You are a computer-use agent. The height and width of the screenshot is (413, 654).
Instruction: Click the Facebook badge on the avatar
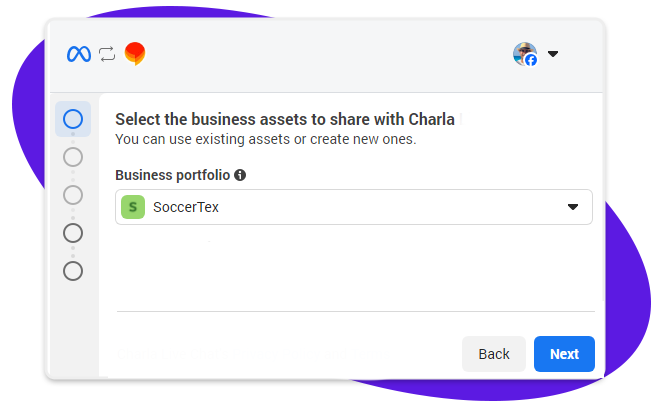(x=531, y=61)
